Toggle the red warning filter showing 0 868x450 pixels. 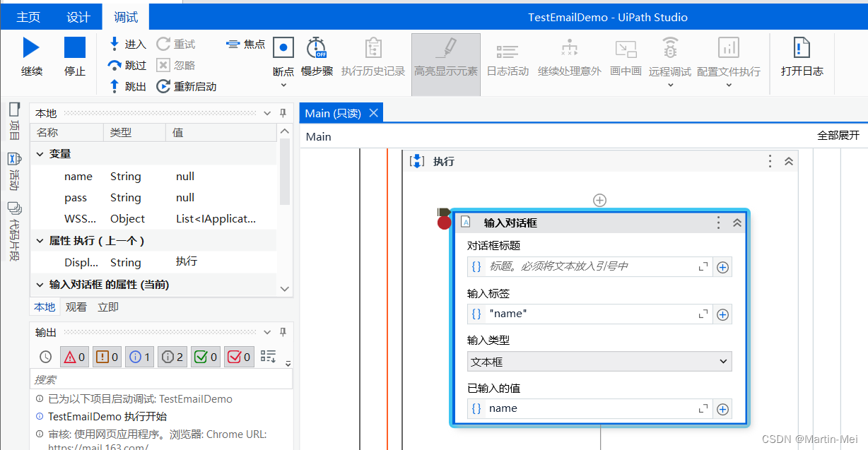[x=74, y=357]
